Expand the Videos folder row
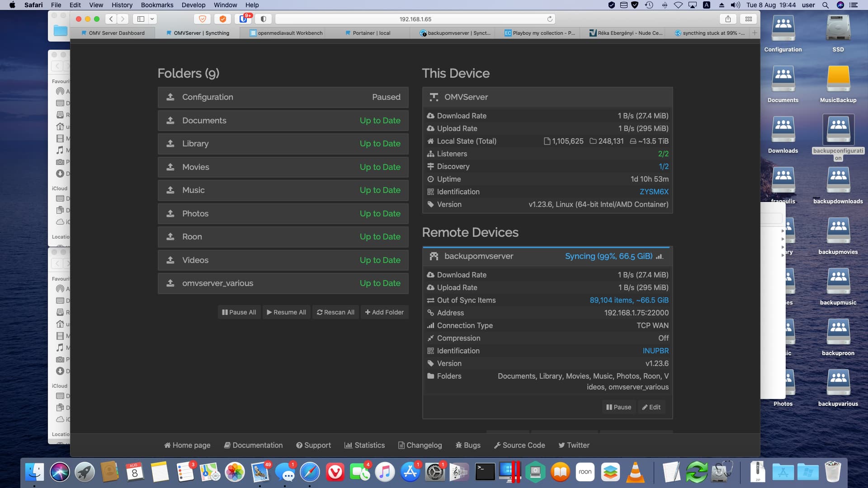This screenshot has height=488, width=868. 283,260
